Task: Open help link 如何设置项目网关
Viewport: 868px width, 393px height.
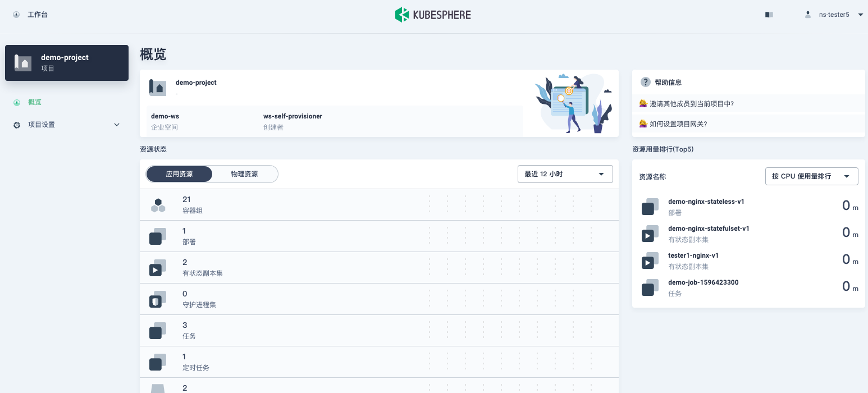Action: point(678,124)
